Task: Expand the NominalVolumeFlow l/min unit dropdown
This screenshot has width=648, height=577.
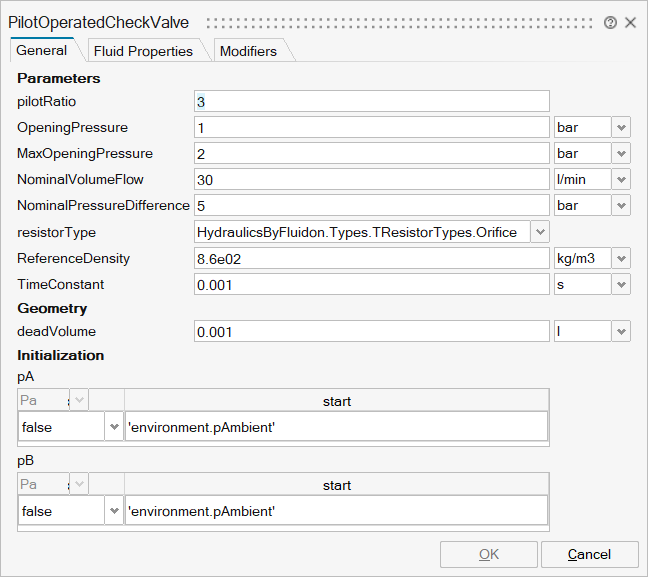Action: tap(621, 179)
